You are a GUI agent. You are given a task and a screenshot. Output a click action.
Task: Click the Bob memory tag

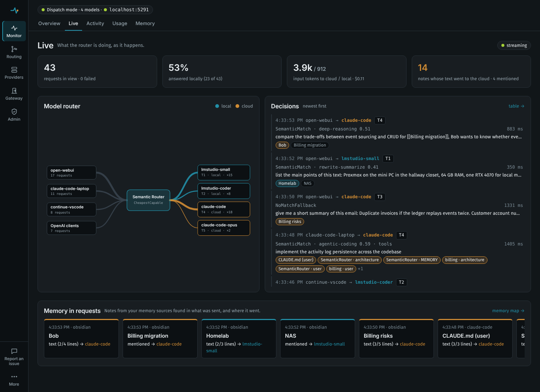[x=282, y=145]
